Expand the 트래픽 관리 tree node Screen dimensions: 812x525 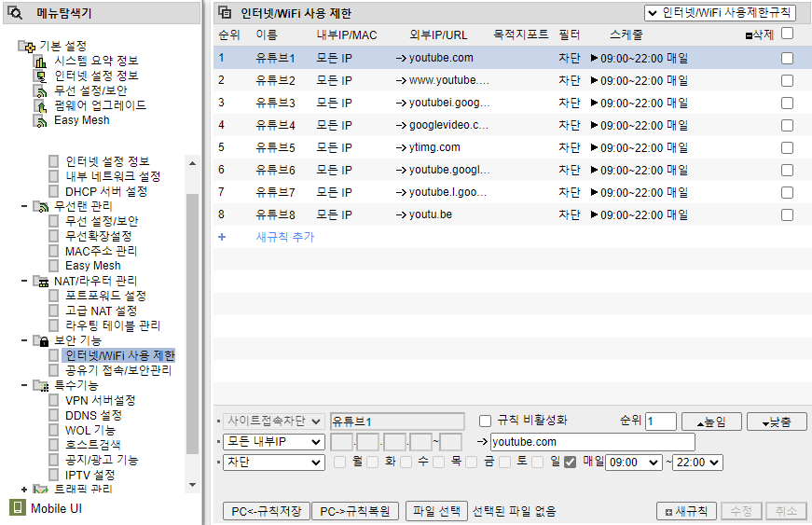pos(24,489)
